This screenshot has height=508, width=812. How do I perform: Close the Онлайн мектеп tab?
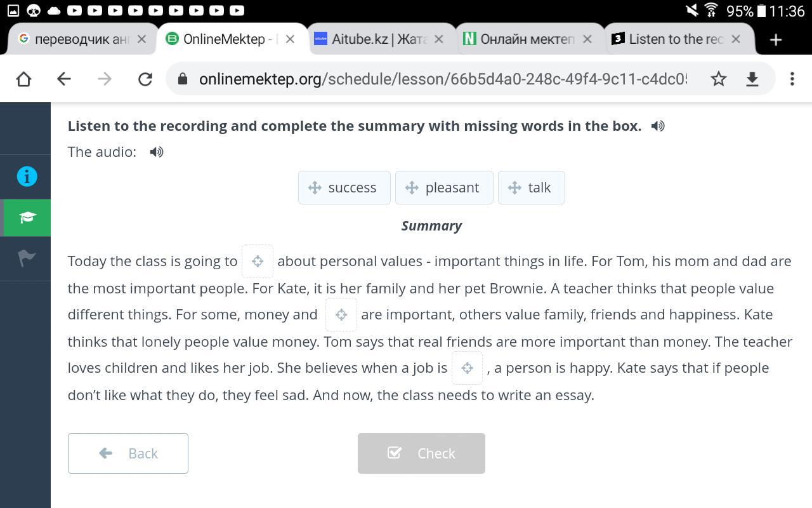587,39
